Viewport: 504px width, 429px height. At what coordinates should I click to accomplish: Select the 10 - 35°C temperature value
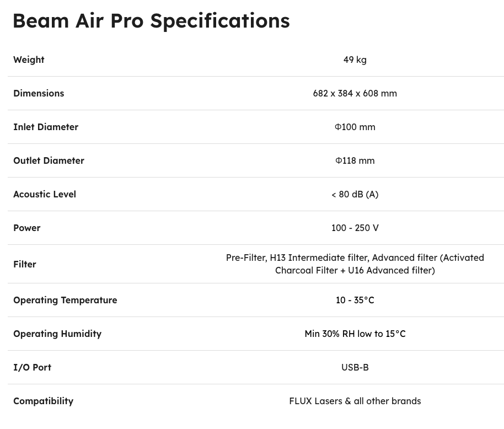pos(355,300)
